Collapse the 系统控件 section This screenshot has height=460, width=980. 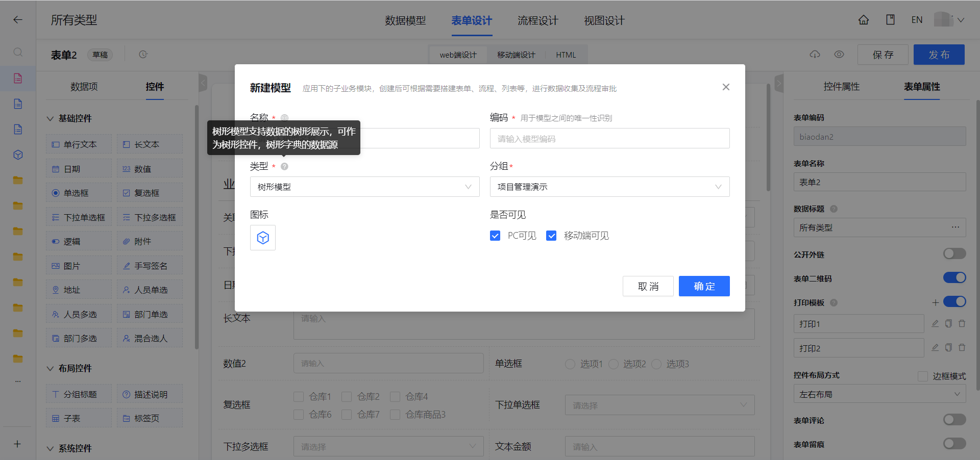[x=50, y=448]
